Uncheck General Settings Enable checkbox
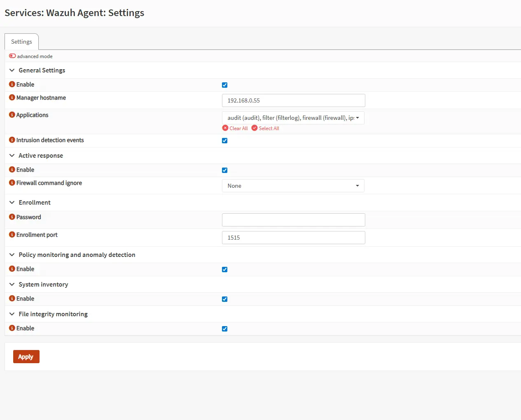 click(224, 85)
